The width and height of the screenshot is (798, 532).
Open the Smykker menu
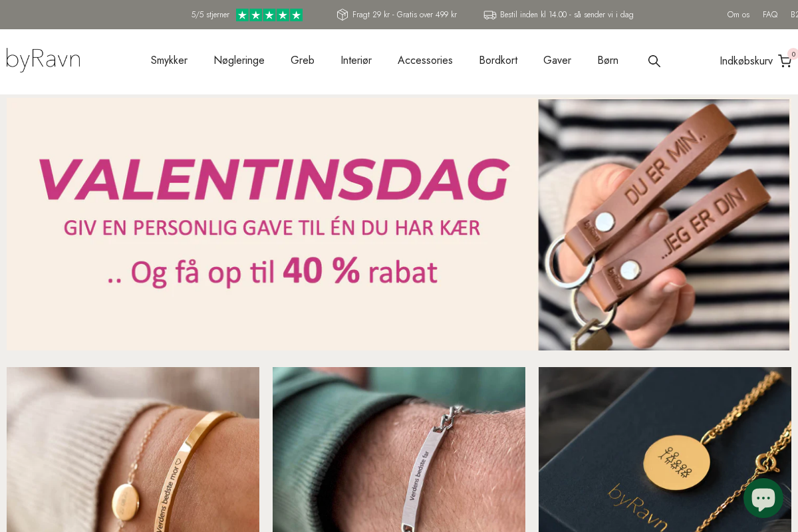click(x=169, y=61)
